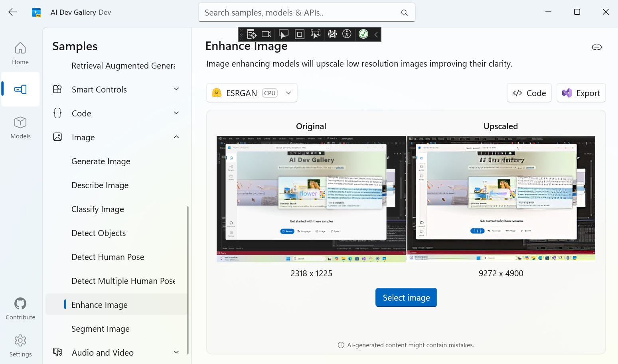Expand the Audio and Video category

[x=176, y=352]
